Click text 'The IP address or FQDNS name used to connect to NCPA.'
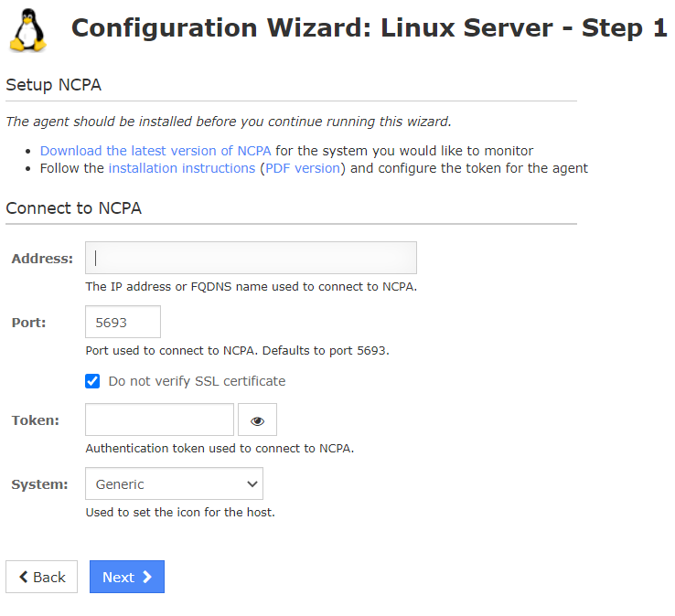Image resolution: width=675 pixels, height=616 pixels. coord(251,286)
